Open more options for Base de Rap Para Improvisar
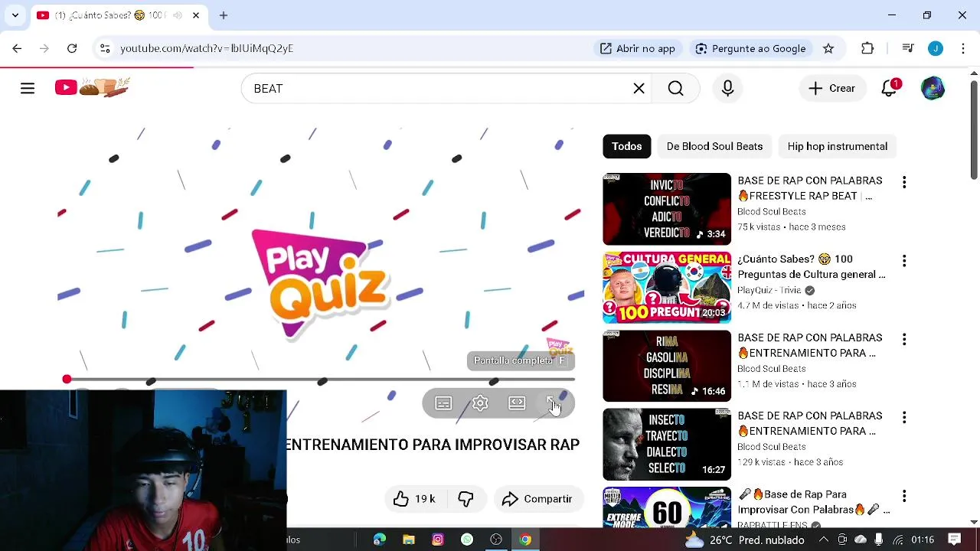 904,496
